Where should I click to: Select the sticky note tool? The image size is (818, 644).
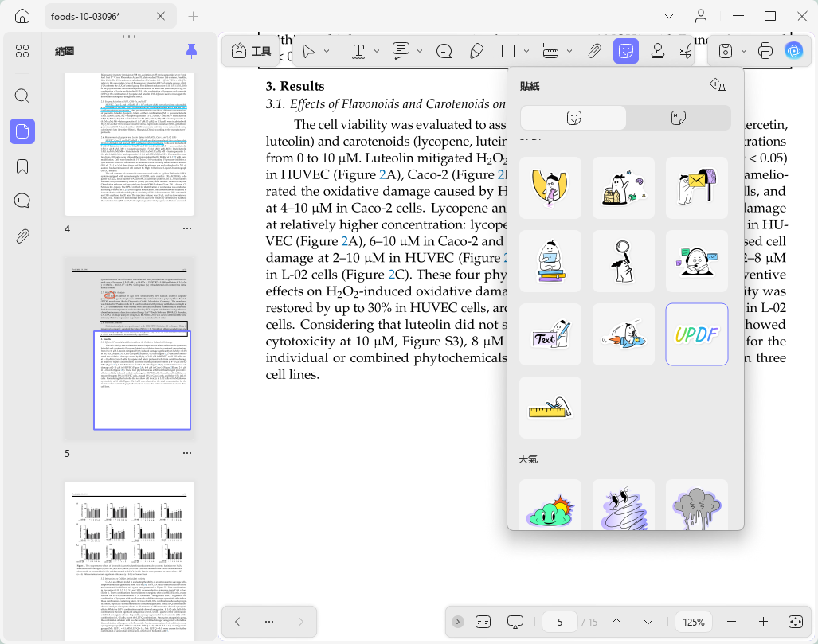444,51
